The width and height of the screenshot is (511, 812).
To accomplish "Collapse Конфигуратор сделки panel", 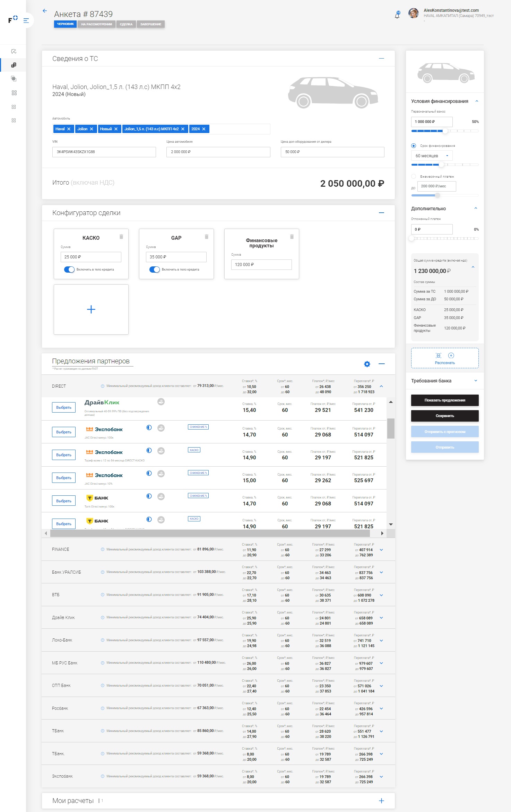I will [x=381, y=213].
